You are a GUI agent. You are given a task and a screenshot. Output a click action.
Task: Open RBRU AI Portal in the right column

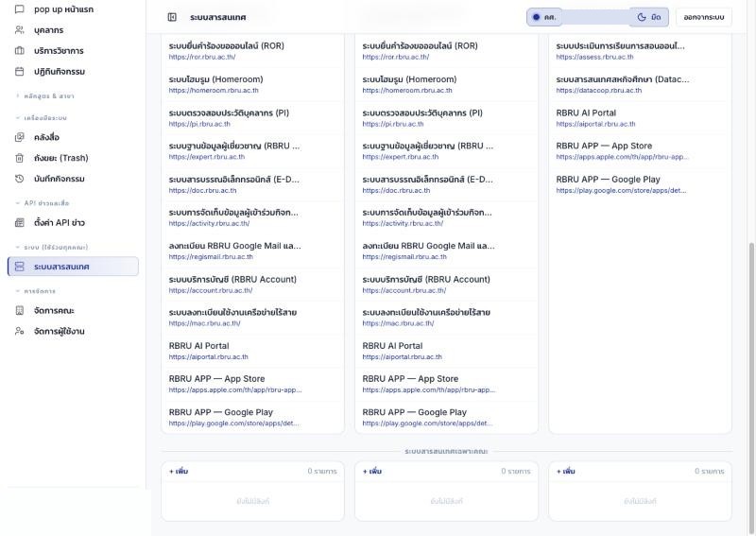641,117
